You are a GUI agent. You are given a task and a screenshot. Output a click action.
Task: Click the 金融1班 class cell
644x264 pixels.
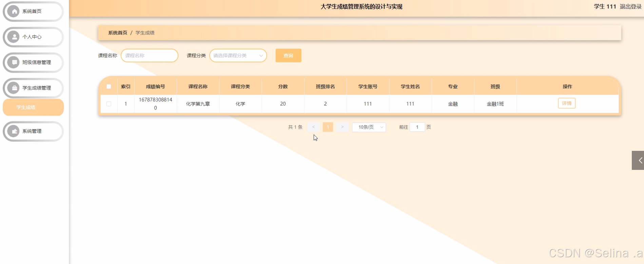click(x=495, y=104)
